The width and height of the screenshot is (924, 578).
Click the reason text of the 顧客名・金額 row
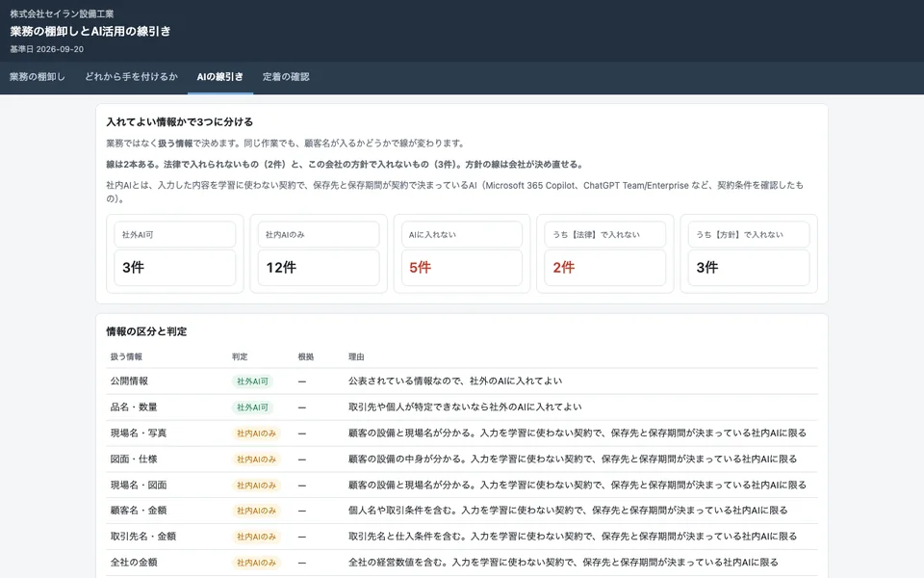click(x=568, y=511)
